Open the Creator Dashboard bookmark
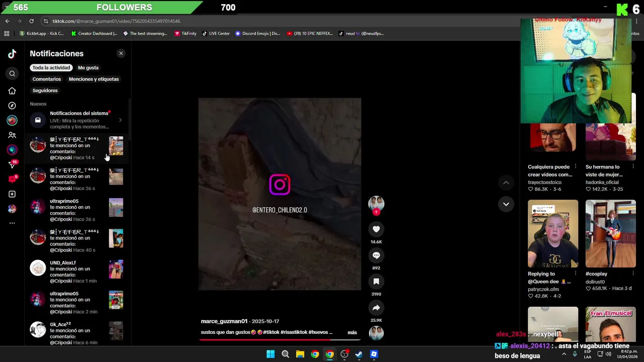This screenshot has width=644, height=362. click(x=94, y=34)
